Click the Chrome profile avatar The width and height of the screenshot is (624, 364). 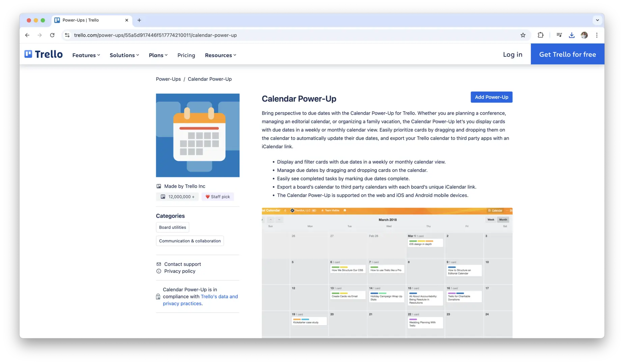point(584,35)
